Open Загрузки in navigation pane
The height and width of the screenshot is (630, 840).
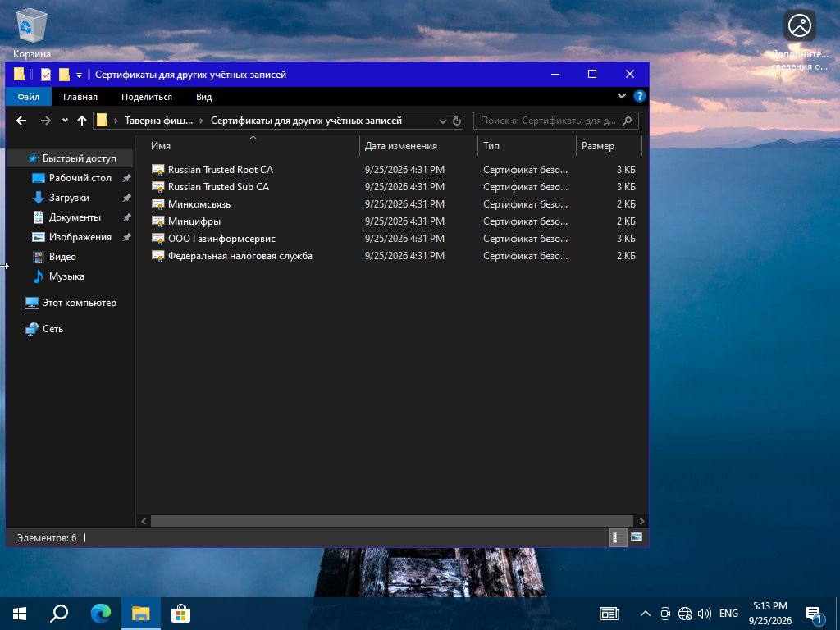point(69,198)
